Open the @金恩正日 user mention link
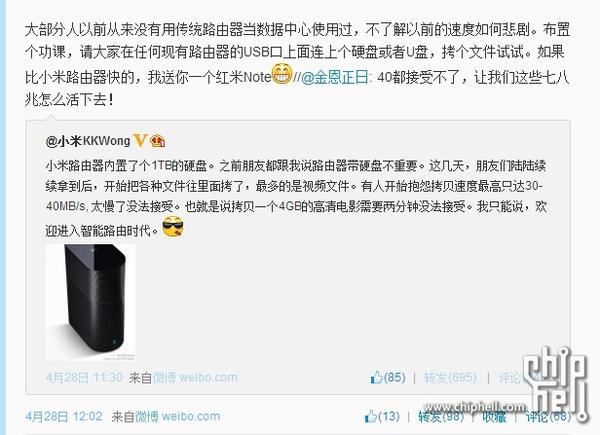Viewport: 600px width, 435px height. (335, 78)
